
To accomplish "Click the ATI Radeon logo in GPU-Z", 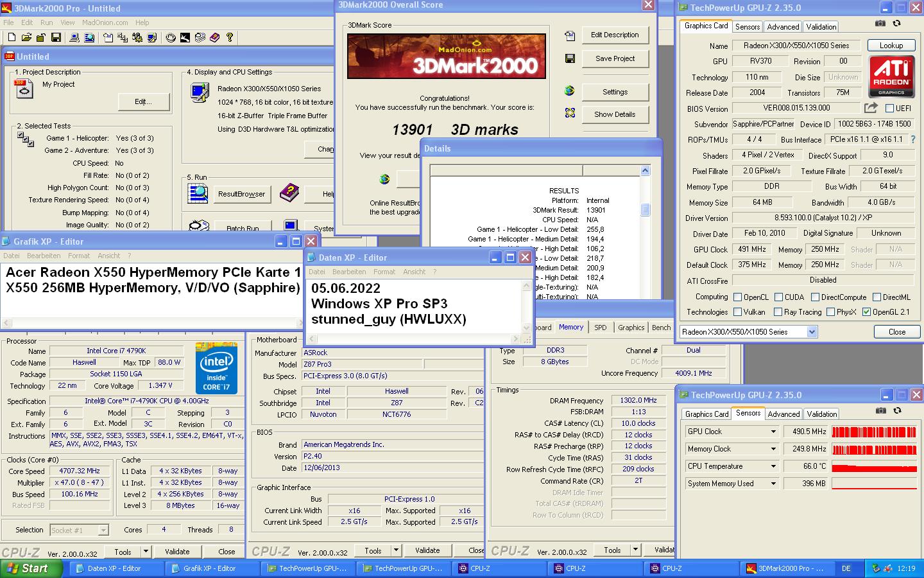I will [x=891, y=77].
